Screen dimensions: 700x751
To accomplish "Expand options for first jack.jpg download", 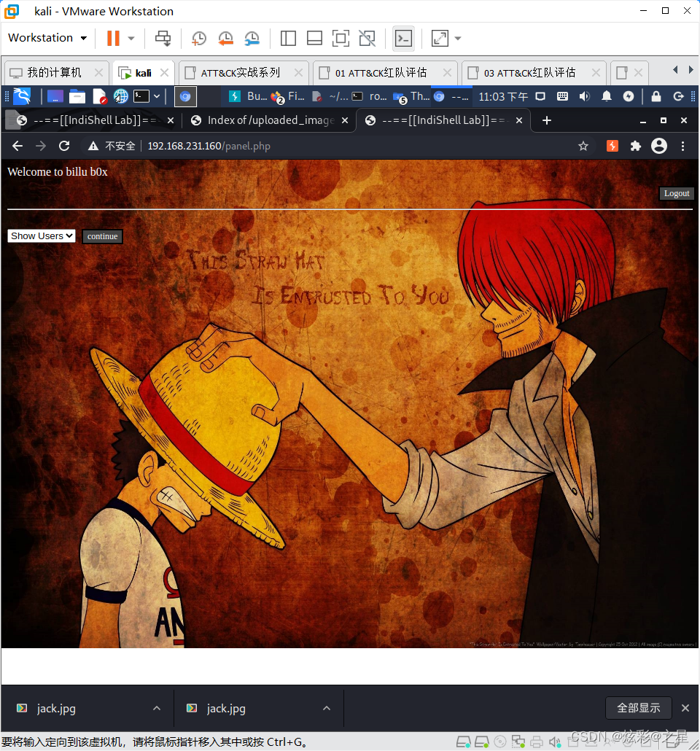I will [x=157, y=708].
